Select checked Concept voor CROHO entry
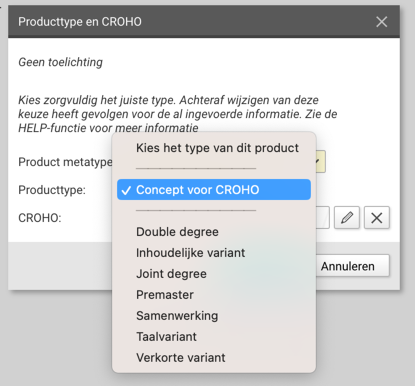Viewport: 415px width, 386px height. click(x=214, y=190)
